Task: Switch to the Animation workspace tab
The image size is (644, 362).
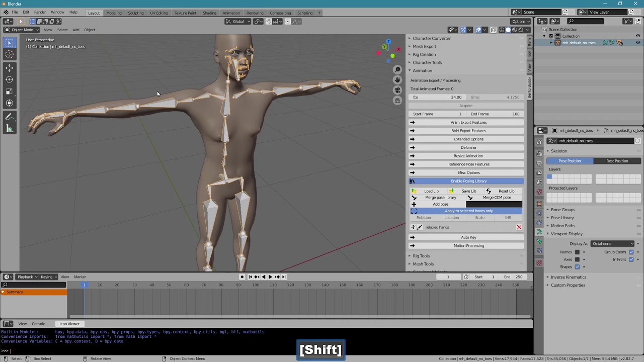Action: click(231, 13)
